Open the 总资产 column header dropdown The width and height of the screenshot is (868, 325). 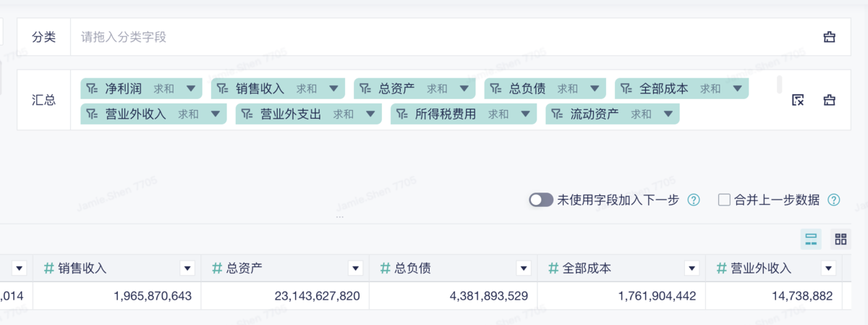[x=356, y=269]
